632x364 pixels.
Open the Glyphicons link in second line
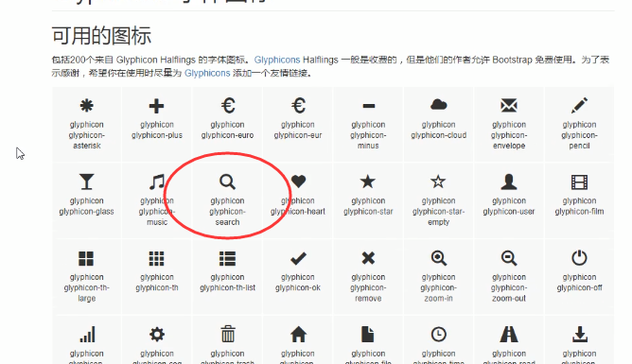(207, 74)
